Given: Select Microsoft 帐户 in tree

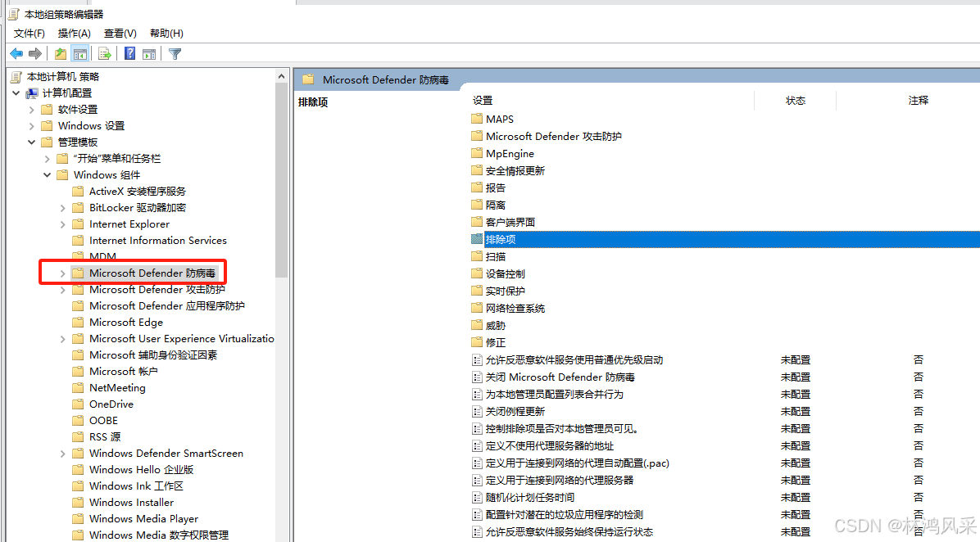Looking at the screenshot, I should [x=123, y=371].
